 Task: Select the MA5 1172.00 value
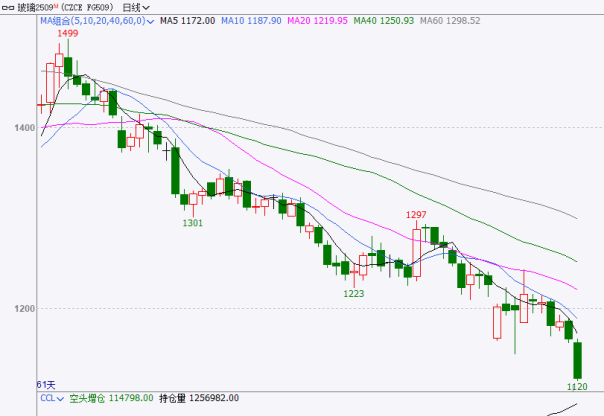[x=188, y=21]
